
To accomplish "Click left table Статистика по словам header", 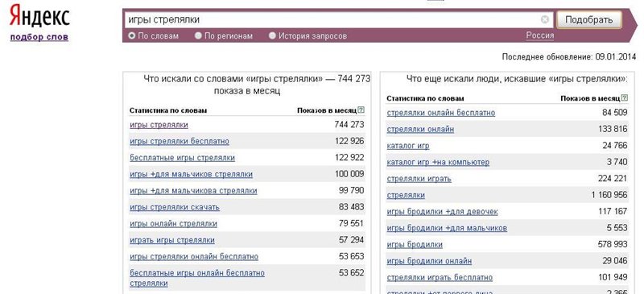I will 168,110.
